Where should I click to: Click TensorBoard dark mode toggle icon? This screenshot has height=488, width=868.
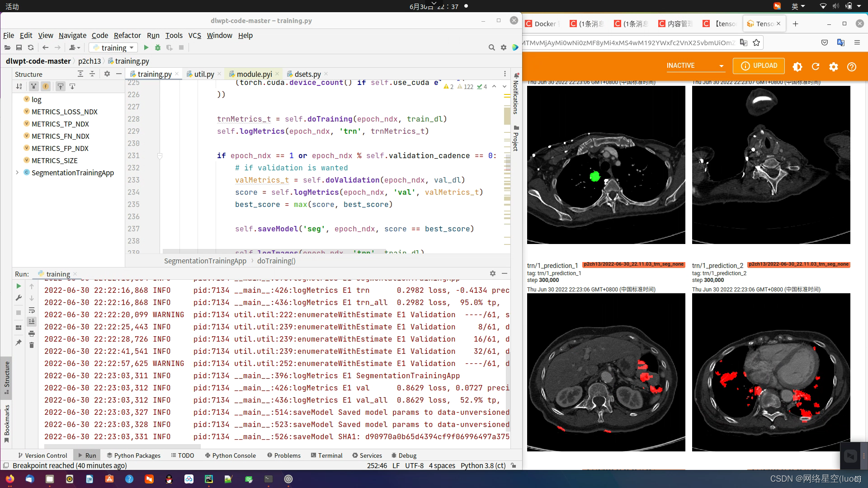(x=797, y=66)
